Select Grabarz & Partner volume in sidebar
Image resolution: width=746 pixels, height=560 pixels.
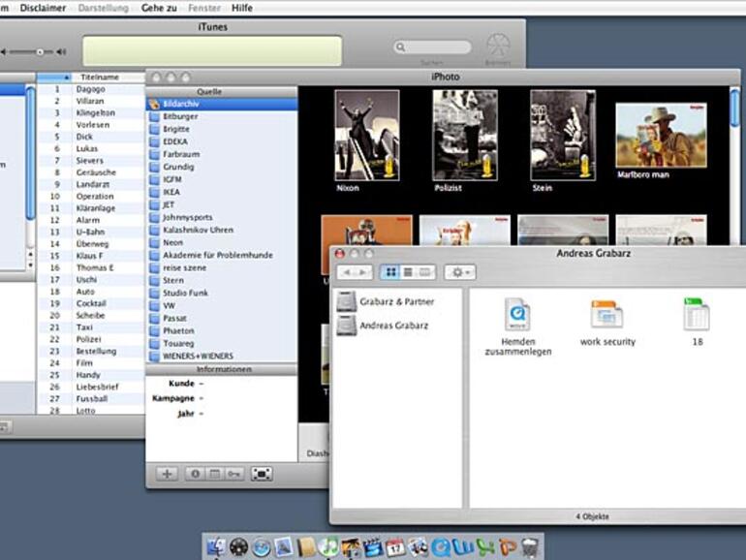396,302
